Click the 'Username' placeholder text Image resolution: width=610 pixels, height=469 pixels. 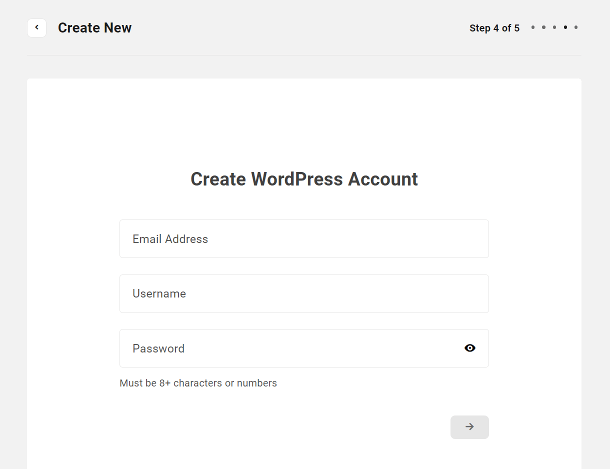pos(159,294)
